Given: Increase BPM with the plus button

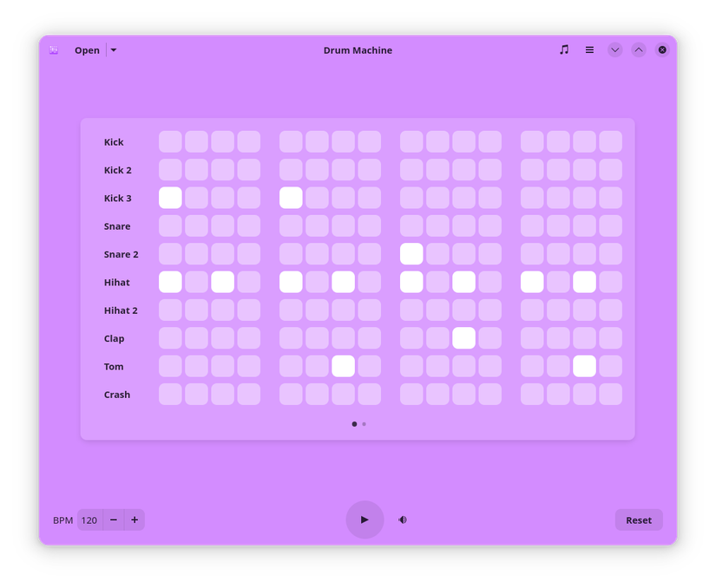Looking at the screenshot, I should [x=135, y=519].
